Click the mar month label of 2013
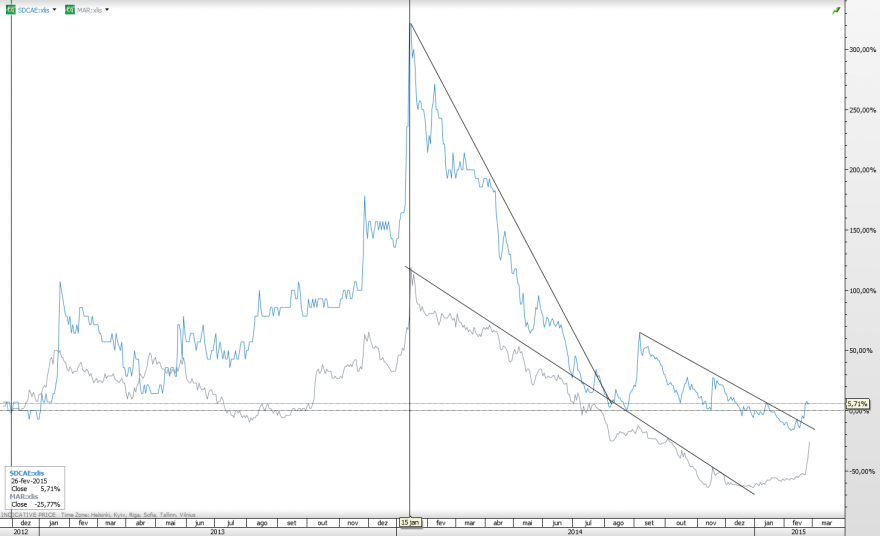Image resolution: width=880 pixels, height=536 pixels. (111, 523)
